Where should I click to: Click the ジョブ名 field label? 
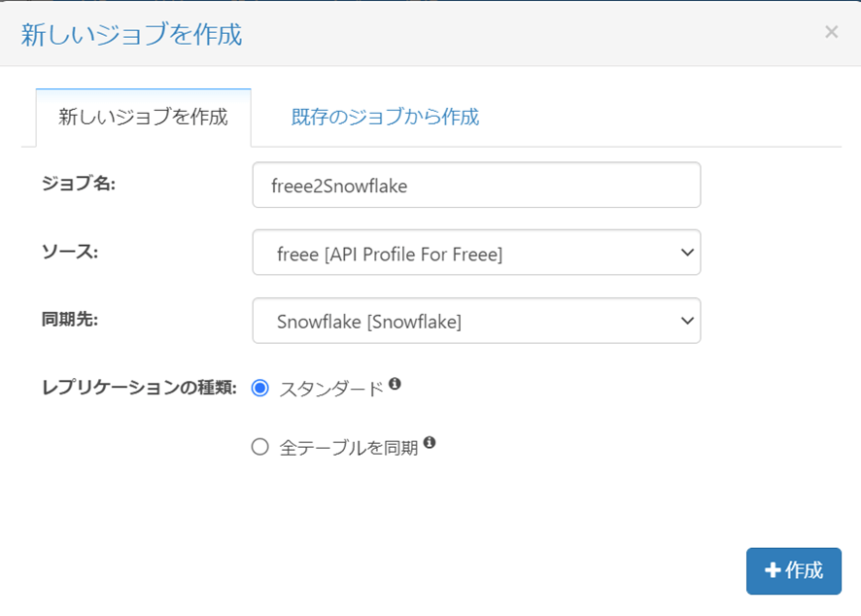click(79, 183)
